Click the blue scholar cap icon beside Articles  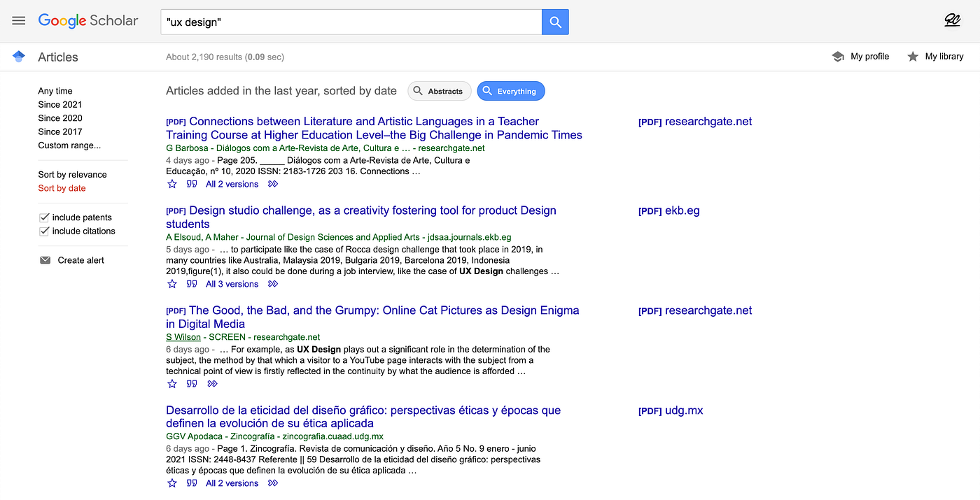coord(19,57)
